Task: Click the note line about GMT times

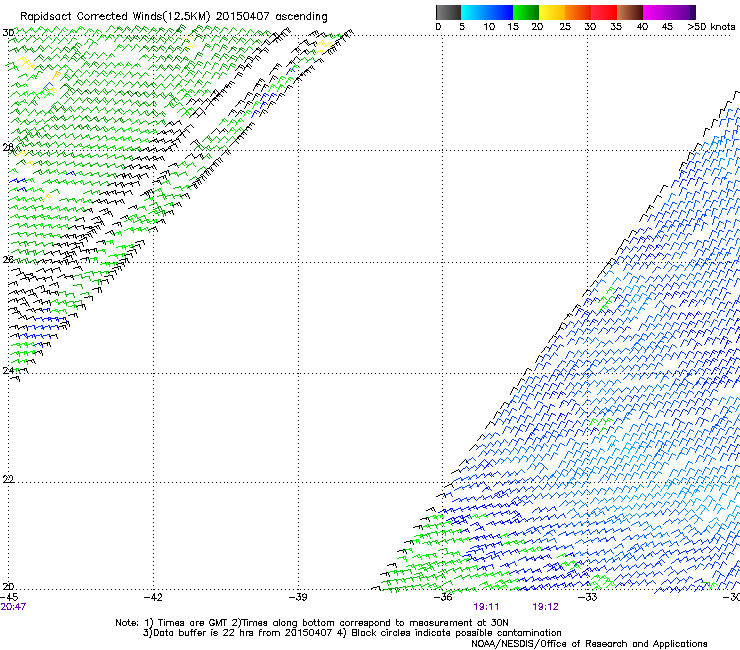Action: (311, 623)
